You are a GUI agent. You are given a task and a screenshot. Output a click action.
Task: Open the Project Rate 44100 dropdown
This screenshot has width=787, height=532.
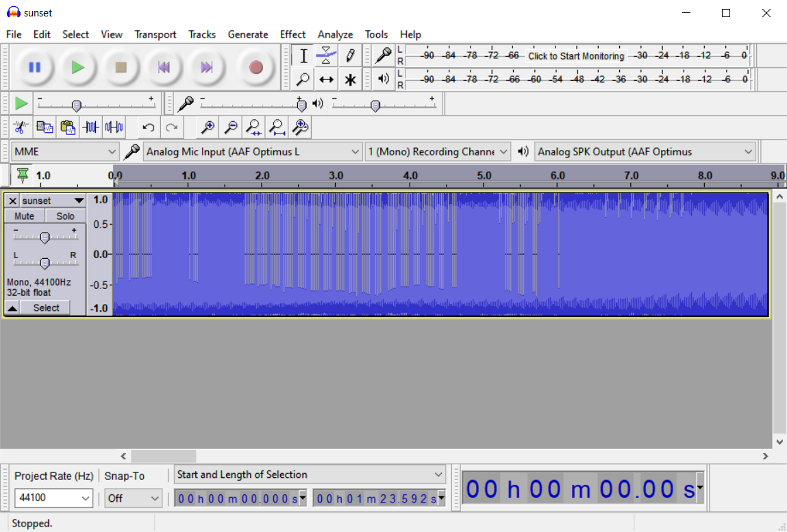point(53,498)
